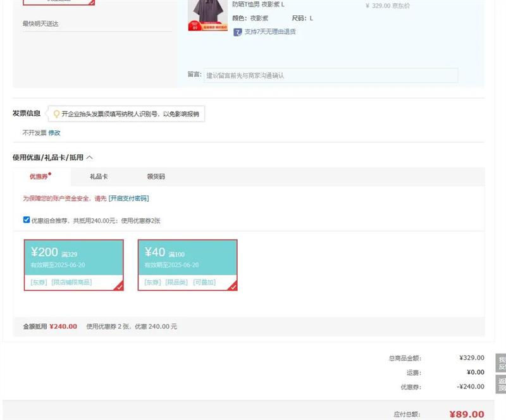The height and width of the screenshot is (420, 506).
Task: Switch to the 礼品卡 tab
Action: [99, 176]
